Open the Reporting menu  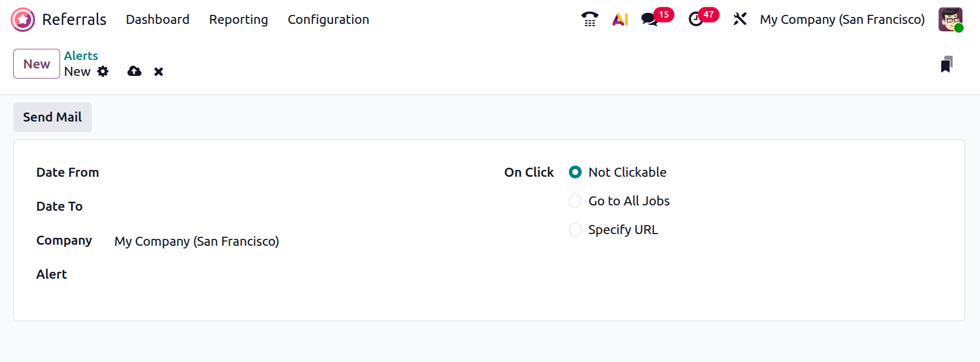click(238, 20)
